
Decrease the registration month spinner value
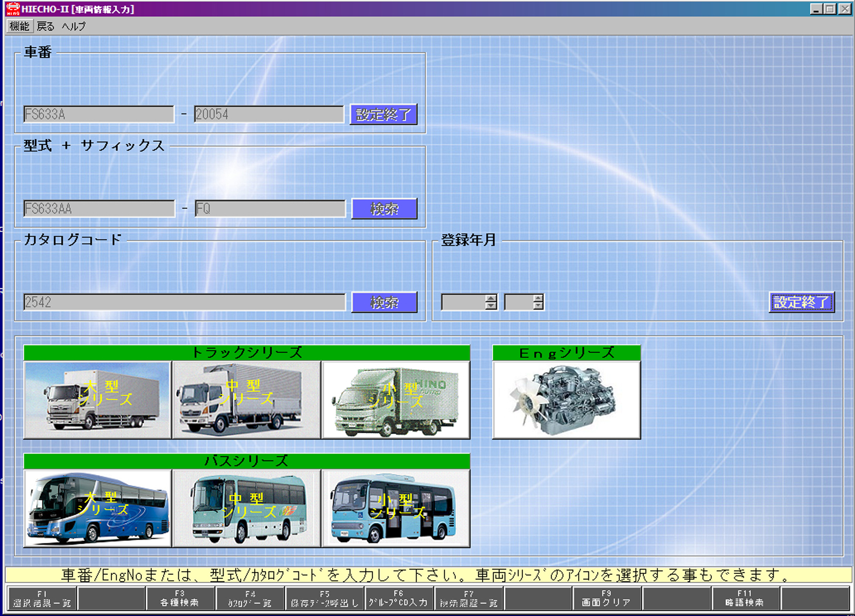[x=538, y=306]
